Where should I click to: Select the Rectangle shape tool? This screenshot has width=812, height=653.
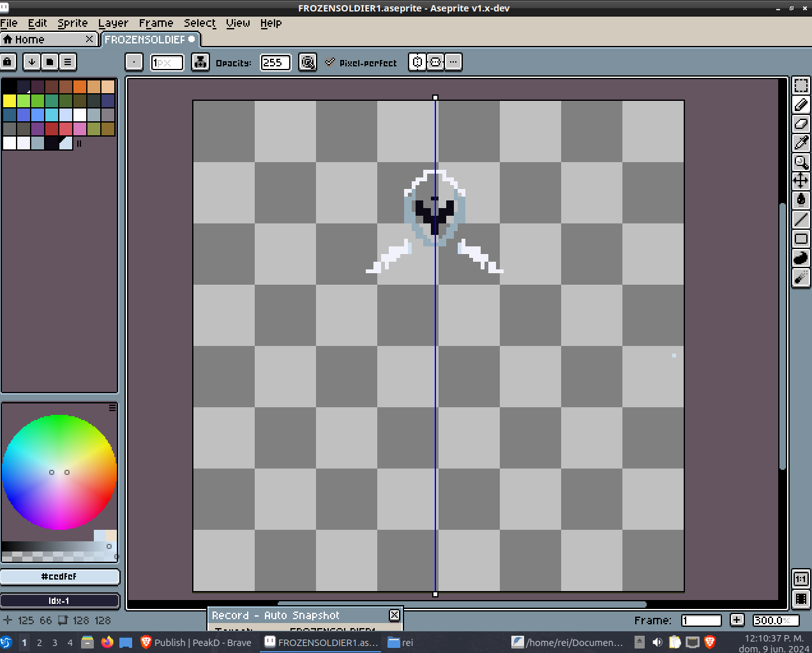click(x=801, y=239)
